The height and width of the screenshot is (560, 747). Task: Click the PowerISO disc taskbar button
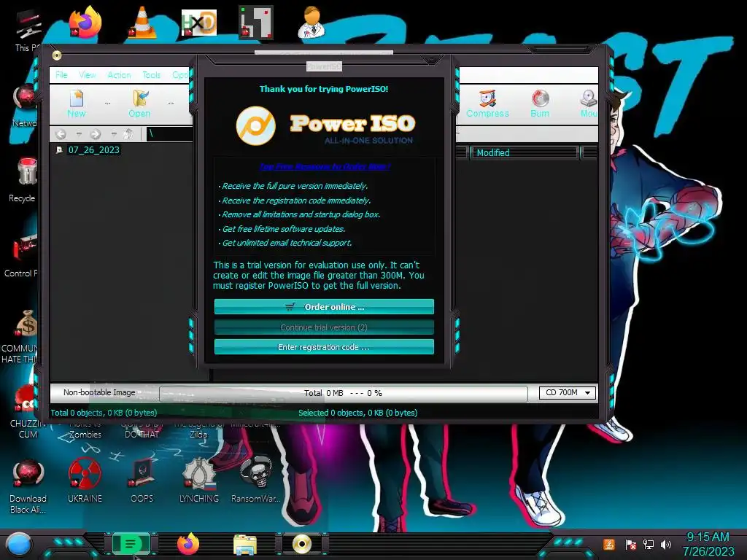(x=302, y=544)
